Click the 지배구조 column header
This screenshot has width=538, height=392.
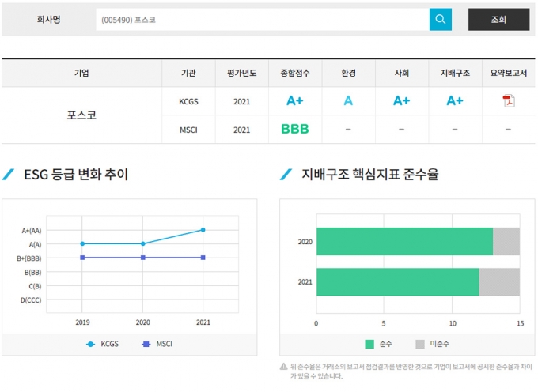(x=455, y=73)
